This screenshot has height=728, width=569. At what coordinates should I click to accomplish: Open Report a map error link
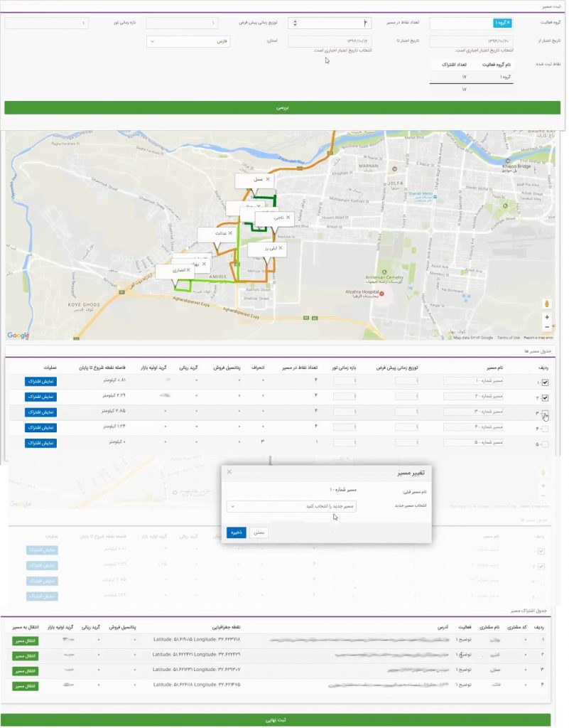coord(538,338)
